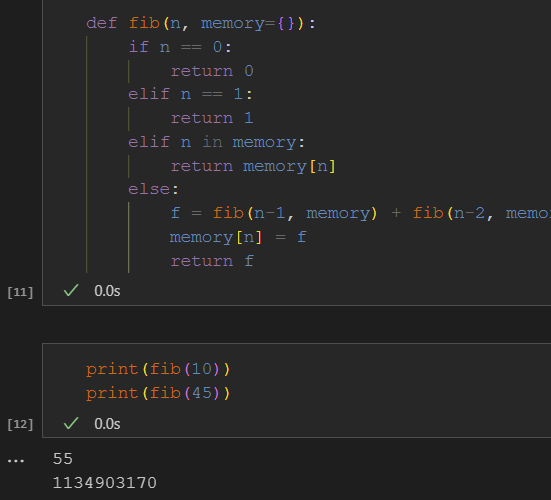Click the 'elif n in memory:' line
551x500 pixels.
pos(216,142)
